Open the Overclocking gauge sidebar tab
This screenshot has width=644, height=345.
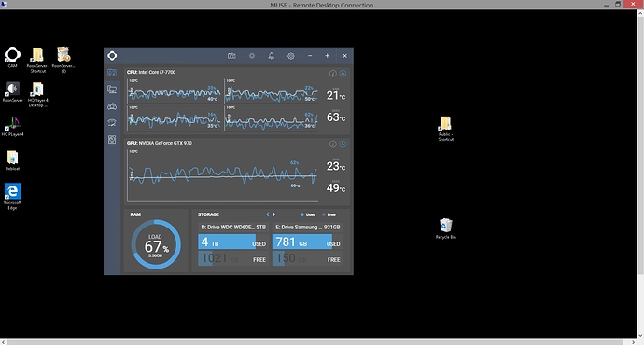[112, 123]
